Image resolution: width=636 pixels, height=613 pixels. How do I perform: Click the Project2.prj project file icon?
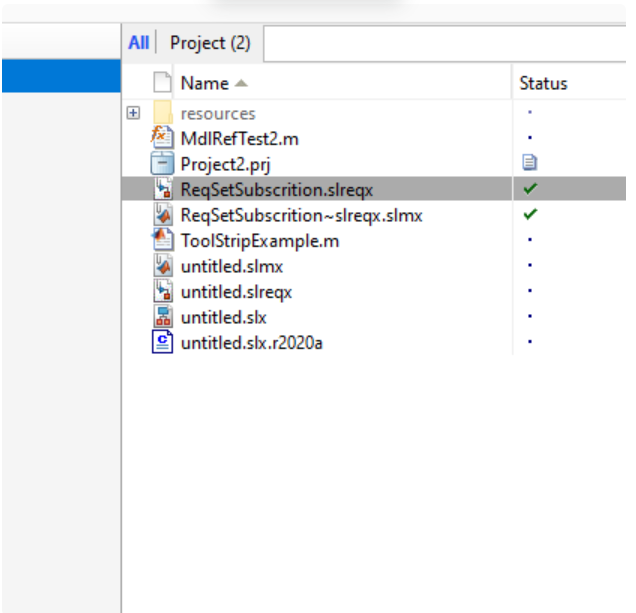(x=161, y=164)
